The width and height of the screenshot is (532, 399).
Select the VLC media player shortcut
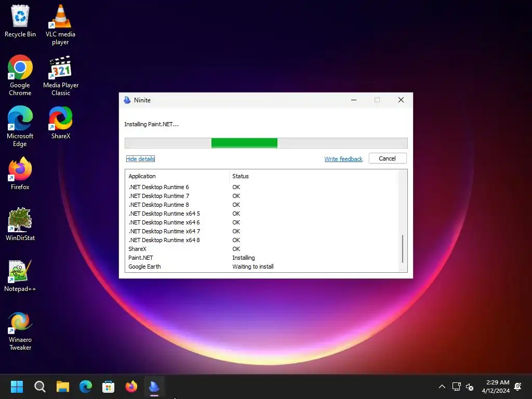point(60,24)
